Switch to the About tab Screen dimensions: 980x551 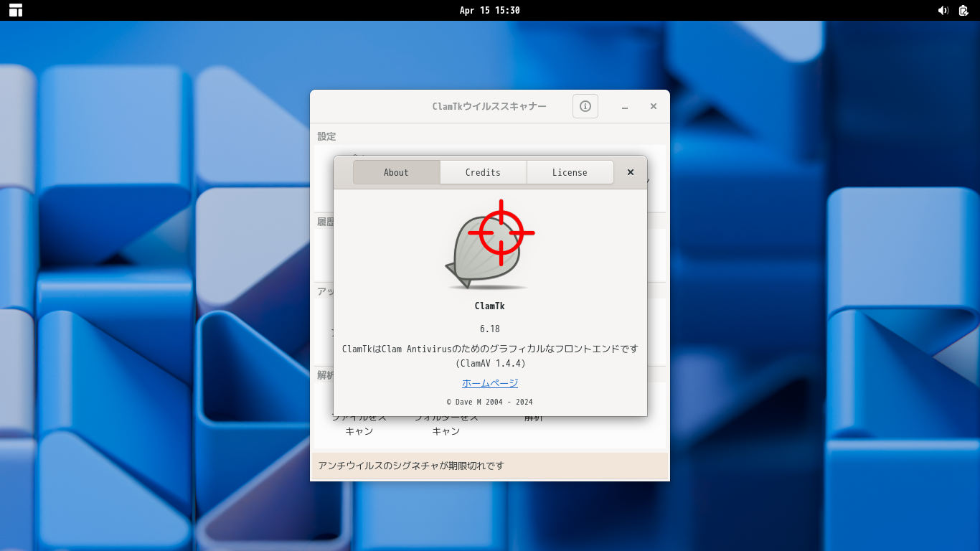[396, 172]
